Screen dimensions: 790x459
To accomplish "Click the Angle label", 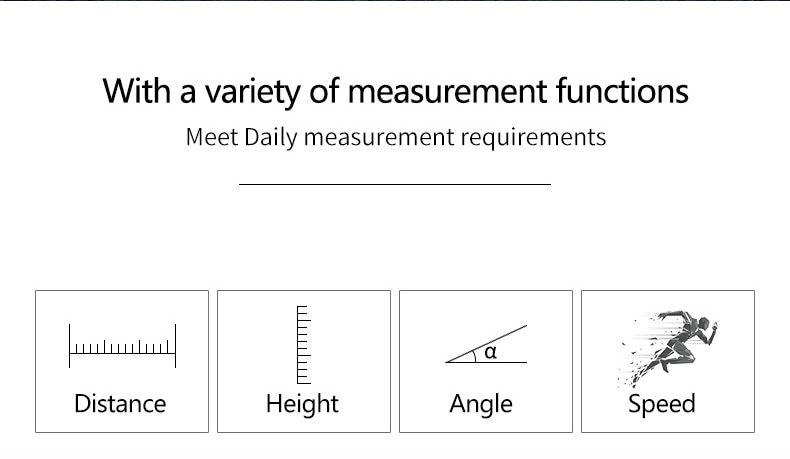I will click(x=481, y=405).
